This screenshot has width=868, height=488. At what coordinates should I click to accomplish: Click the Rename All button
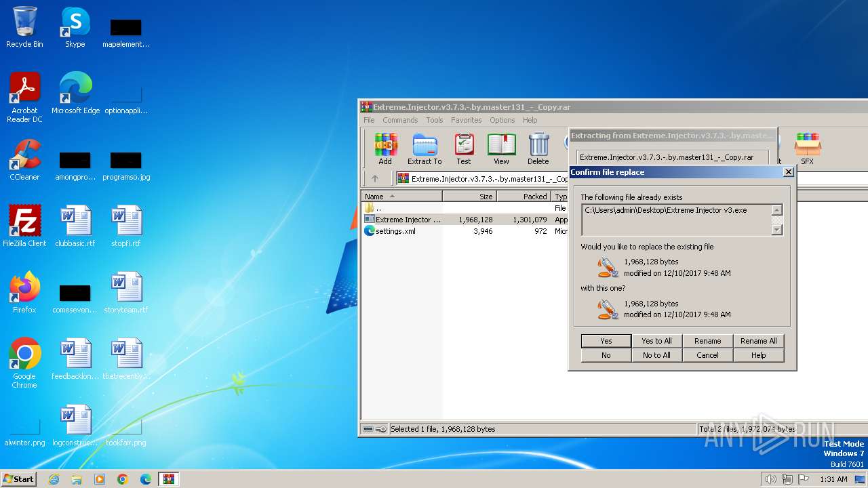tap(759, 341)
